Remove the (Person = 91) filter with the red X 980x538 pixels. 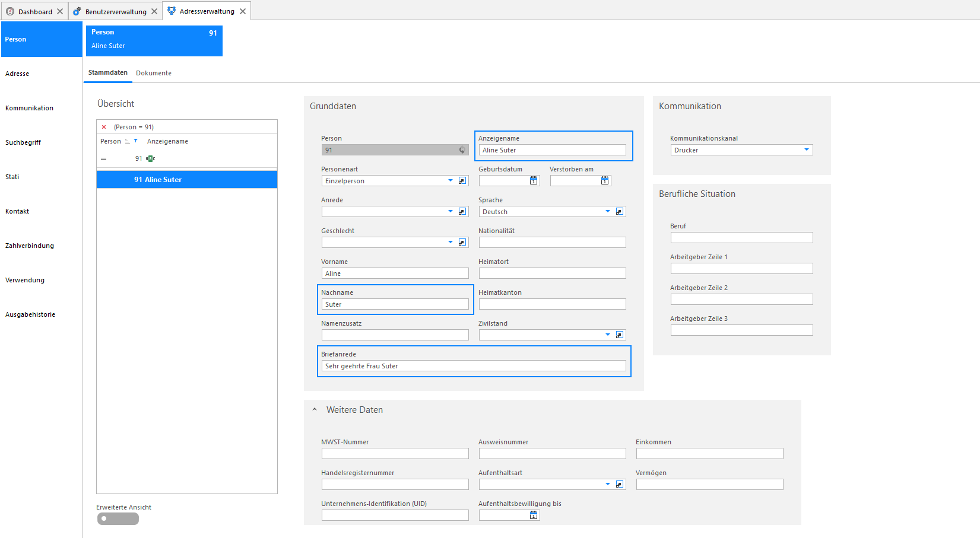104,127
